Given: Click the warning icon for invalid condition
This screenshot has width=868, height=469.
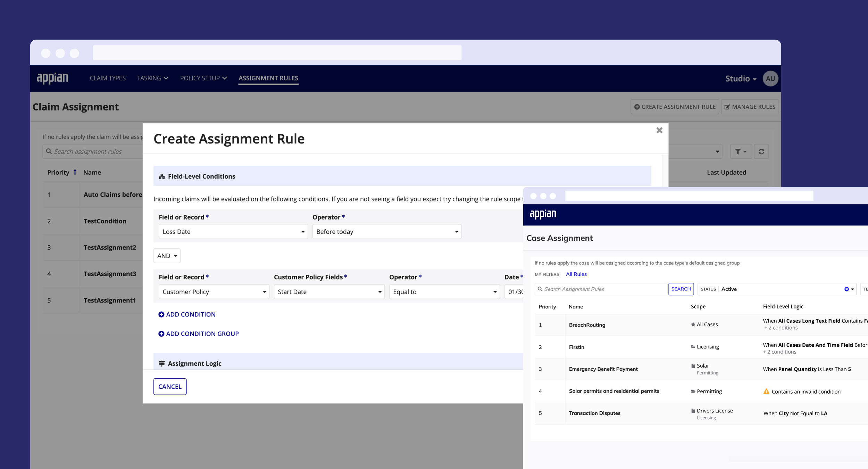Looking at the screenshot, I should click(766, 392).
